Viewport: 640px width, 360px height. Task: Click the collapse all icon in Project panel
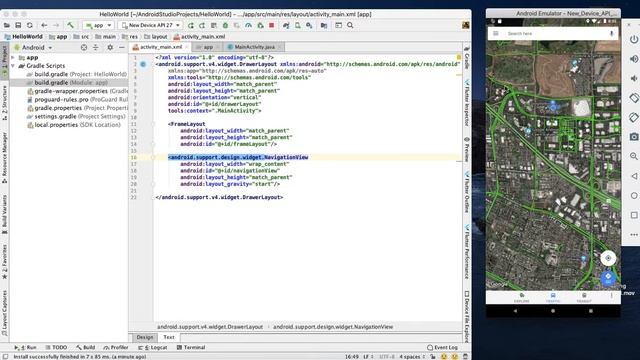pos(96,47)
